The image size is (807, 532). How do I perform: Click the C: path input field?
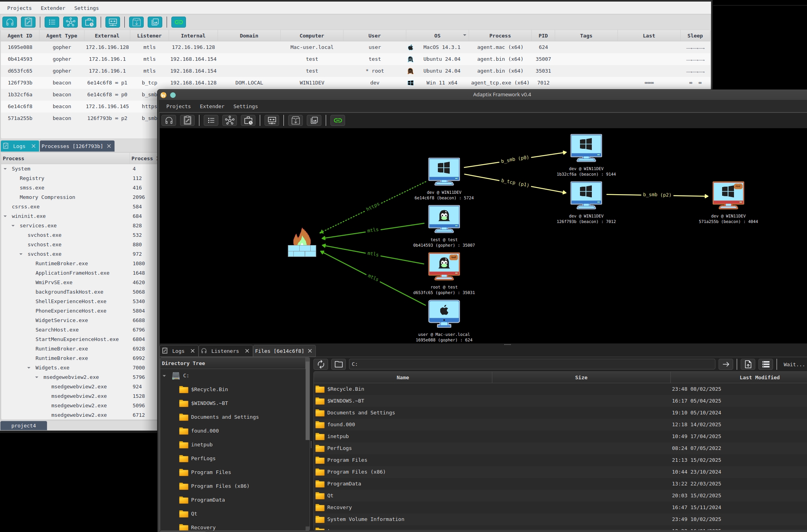(531, 364)
